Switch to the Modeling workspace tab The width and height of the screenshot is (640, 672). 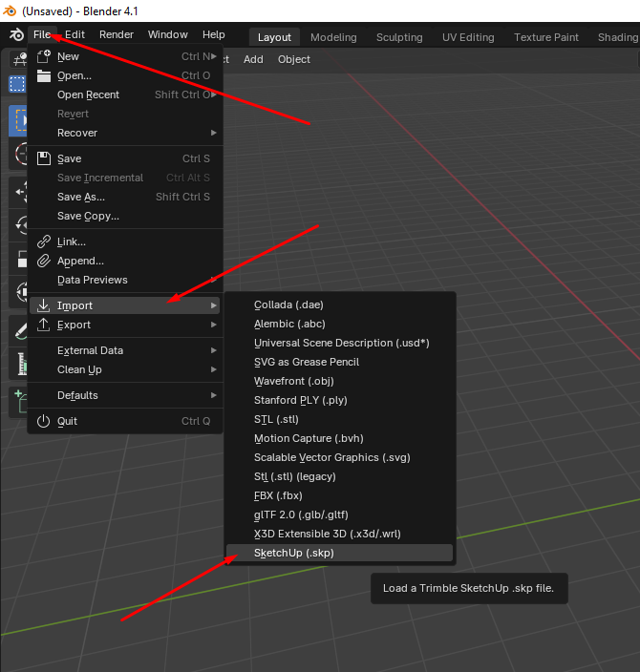[x=333, y=37]
